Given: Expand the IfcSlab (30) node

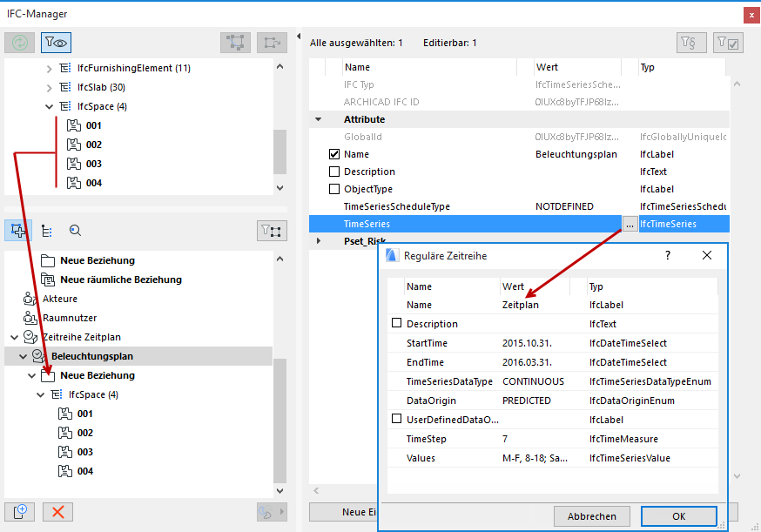Looking at the screenshot, I should click(49, 88).
